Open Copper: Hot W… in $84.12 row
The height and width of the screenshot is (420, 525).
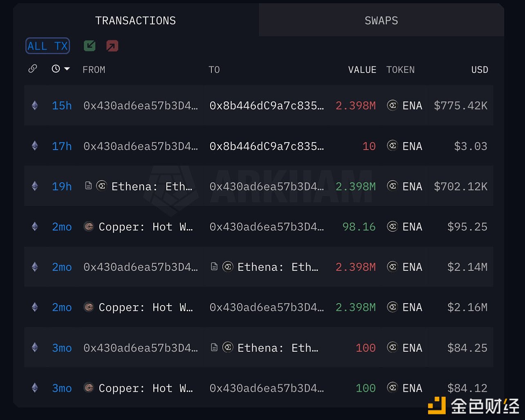tap(146, 388)
